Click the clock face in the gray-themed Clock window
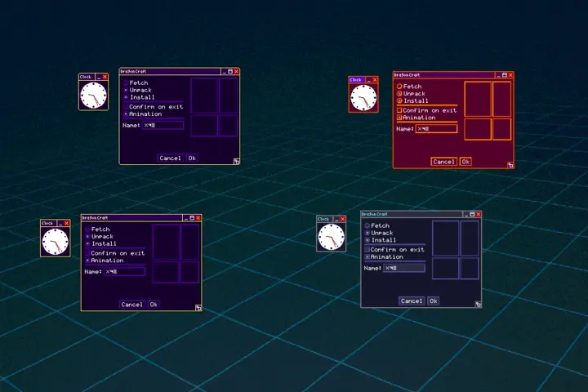Viewport: 588px width, 392px height. [332, 238]
